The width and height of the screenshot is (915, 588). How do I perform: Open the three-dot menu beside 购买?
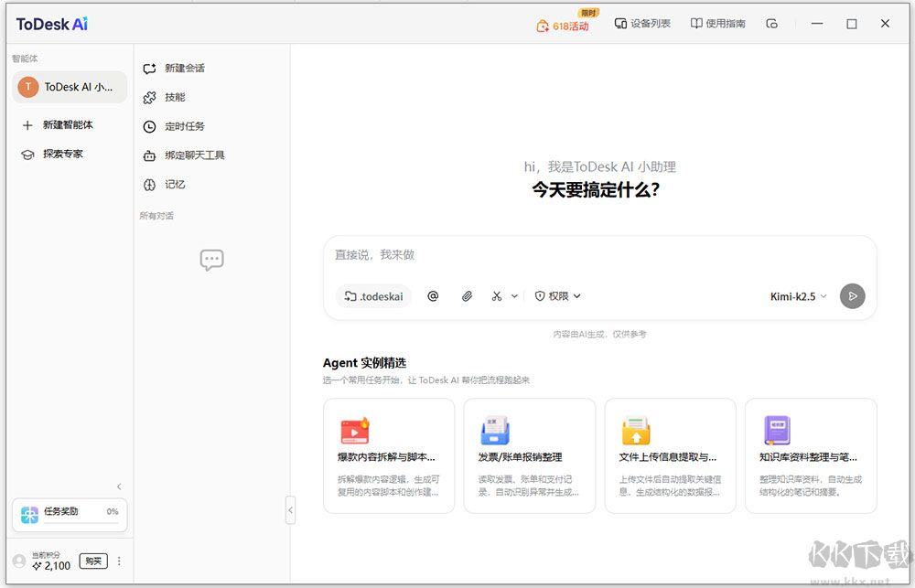click(119, 561)
